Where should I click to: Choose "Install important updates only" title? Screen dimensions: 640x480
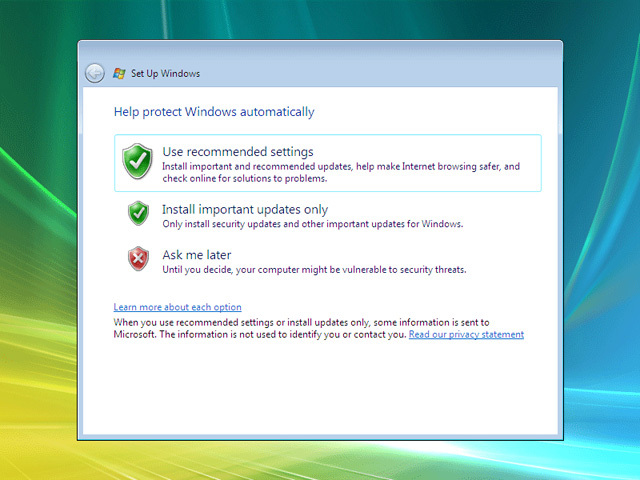pos(245,210)
